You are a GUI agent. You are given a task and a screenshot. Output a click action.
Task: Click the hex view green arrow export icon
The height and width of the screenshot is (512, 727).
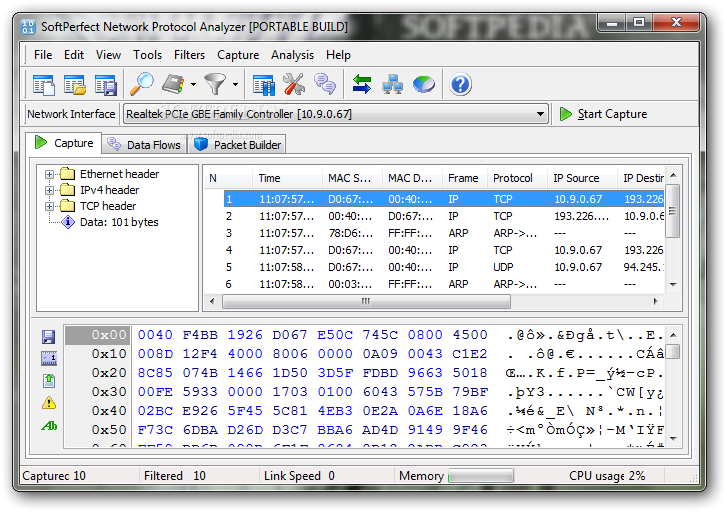coord(49,381)
